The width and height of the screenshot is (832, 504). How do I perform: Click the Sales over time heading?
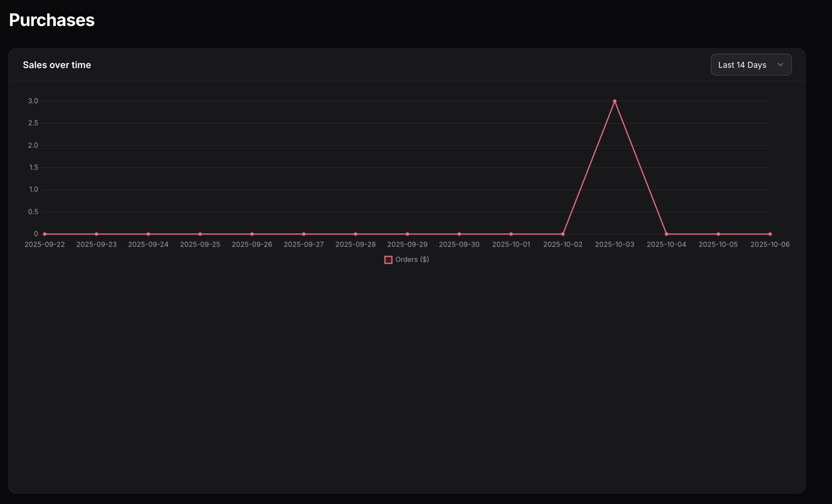click(x=57, y=65)
